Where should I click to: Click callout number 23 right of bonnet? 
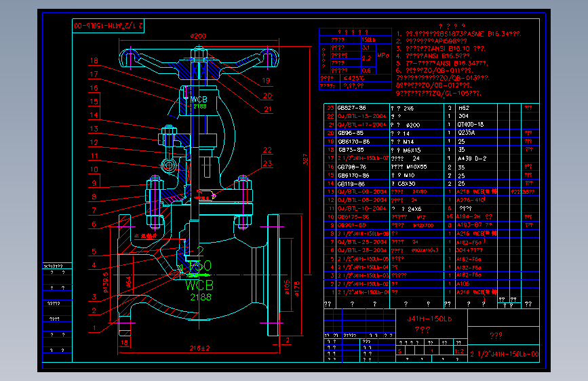(x=267, y=163)
